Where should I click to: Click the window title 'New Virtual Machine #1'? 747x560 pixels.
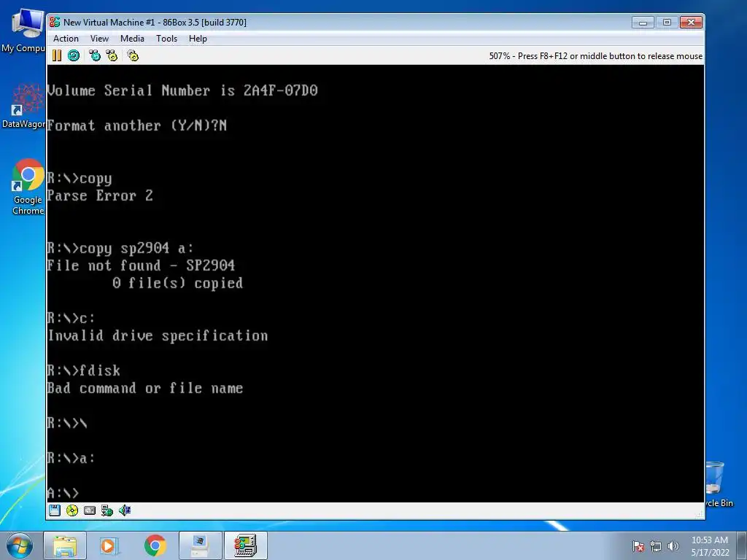click(x=109, y=23)
